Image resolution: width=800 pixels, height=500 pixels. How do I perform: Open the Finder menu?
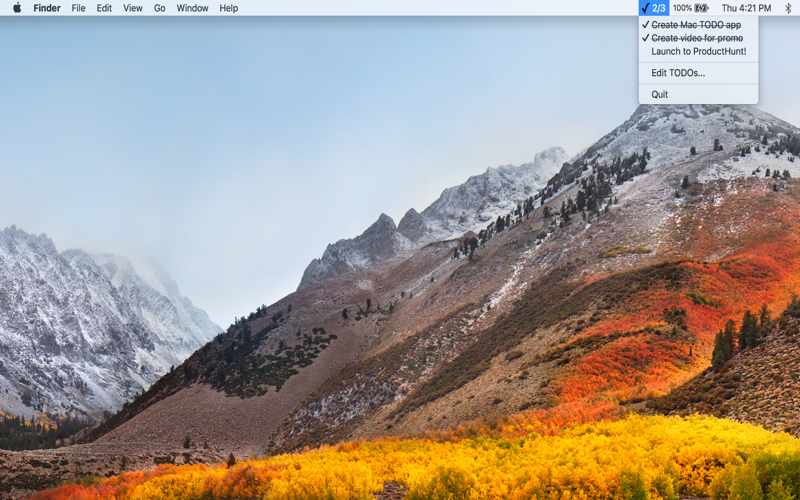pyautogui.click(x=47, y=8)
